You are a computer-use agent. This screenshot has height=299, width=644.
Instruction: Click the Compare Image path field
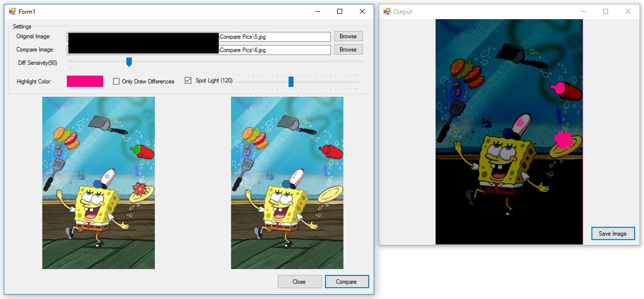click(199, 50)
